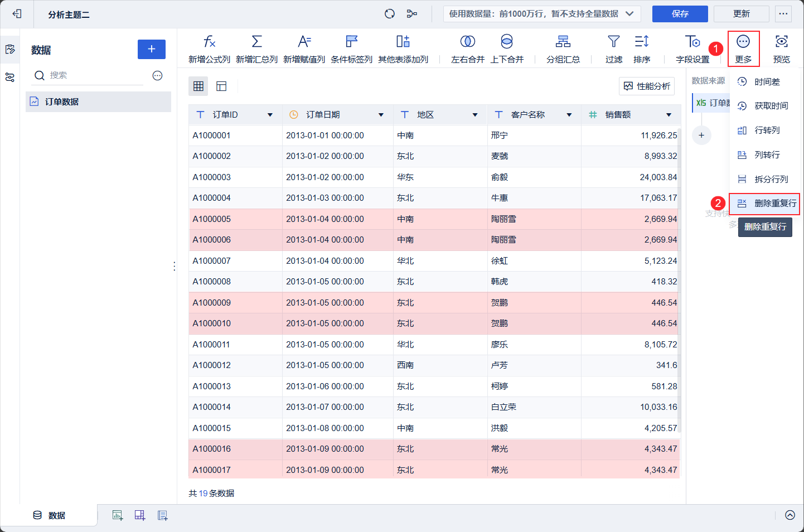804x532 pixels.
Task: Open the 其他表添加列 tool
Action: [x=403, y=49]
